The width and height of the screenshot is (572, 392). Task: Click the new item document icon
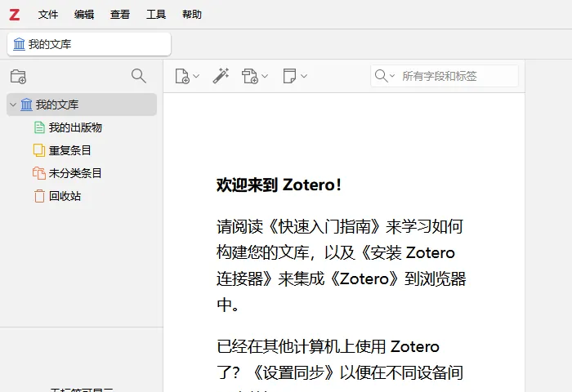(x=182, y=76)
